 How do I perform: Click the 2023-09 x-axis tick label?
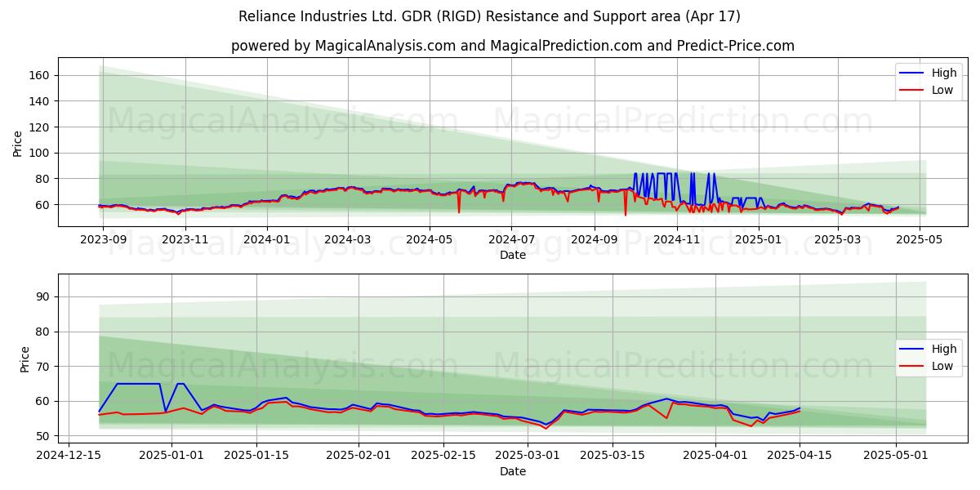(x=103, y=239)
